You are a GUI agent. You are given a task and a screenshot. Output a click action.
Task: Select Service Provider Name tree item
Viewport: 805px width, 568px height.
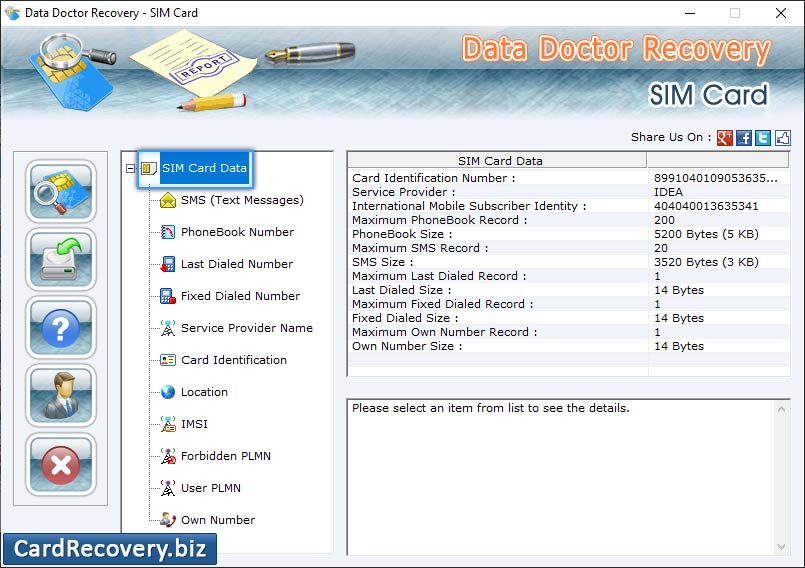click(246, 328)
